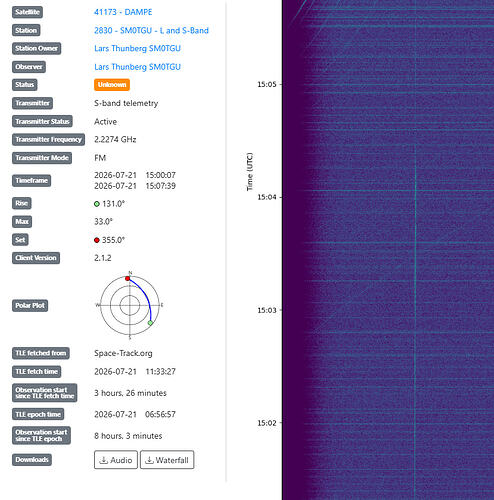Download the observation Audio file
The width and height of the screenshot is (494, 500).
116,460
